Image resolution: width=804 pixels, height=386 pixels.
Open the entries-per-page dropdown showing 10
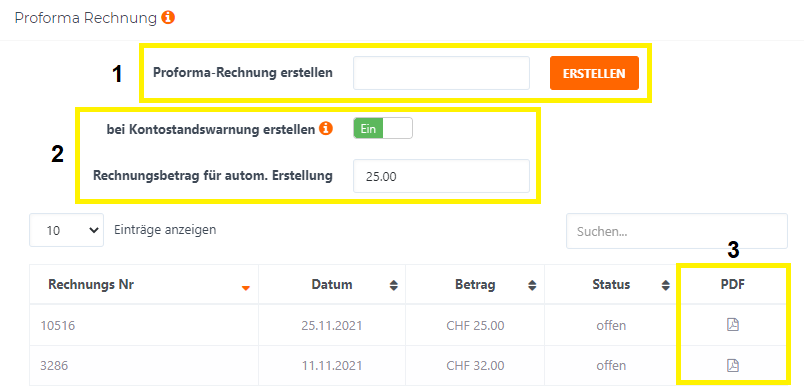pyautogui.click(x=67, y=230)
